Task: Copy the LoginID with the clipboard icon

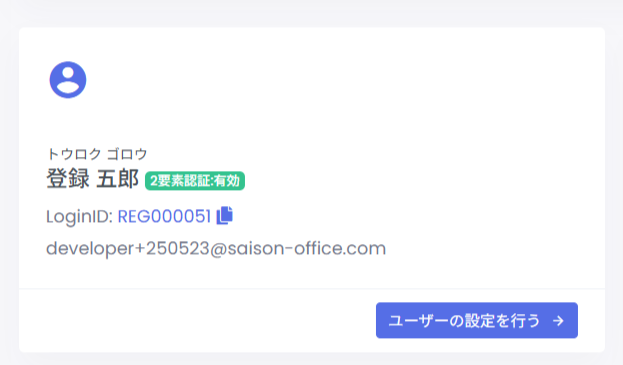Action: point(224,216)
